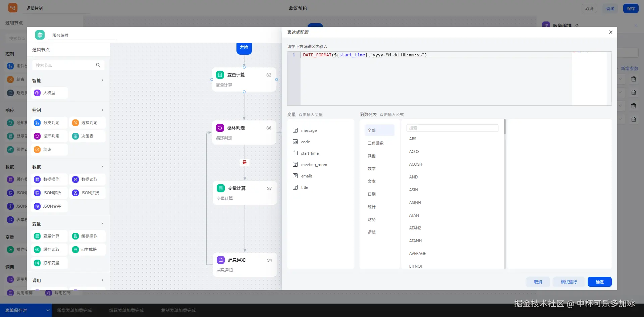
Task: Click the ABS function in the list
Action: click(x=413, y=139)
